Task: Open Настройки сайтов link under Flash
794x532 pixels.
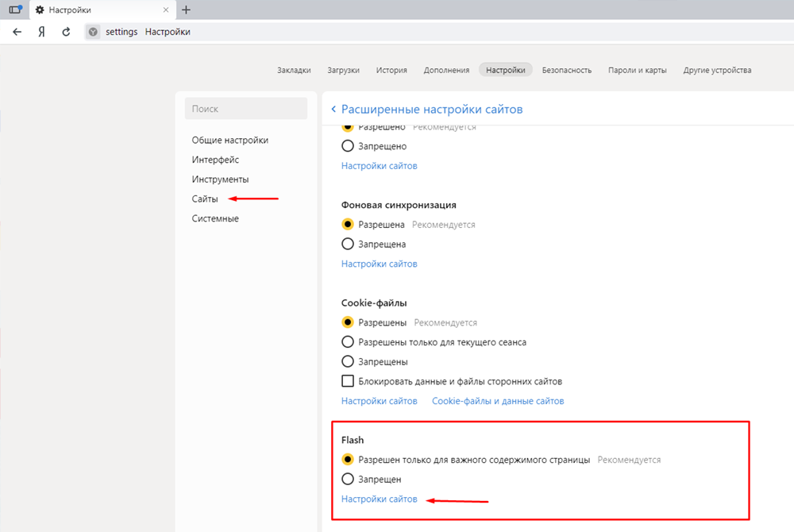Action: [379, 499]
